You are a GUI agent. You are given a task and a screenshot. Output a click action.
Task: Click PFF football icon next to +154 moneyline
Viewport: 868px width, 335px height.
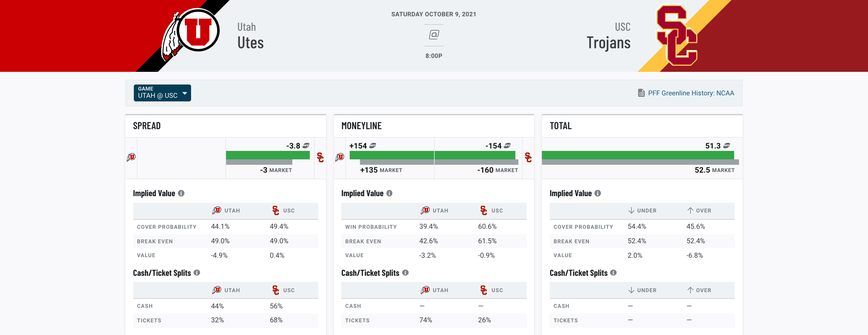tap(373, 146)
